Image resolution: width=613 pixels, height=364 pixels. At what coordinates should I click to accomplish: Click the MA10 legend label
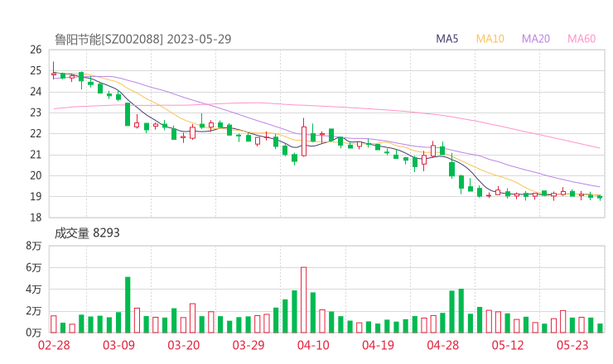coord(490,39)
